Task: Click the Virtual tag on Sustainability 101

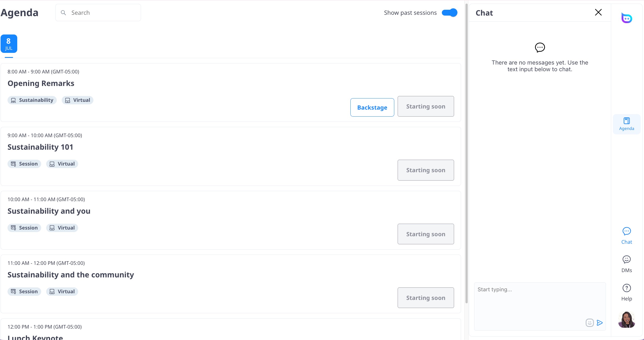Action: (62, 164)
